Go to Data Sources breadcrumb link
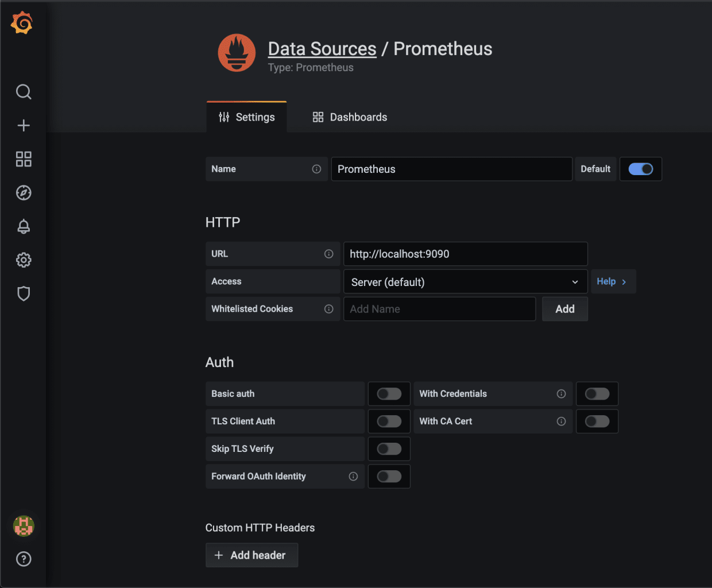Viewport: 712px width, 588px height. click(x=322, y=49)
